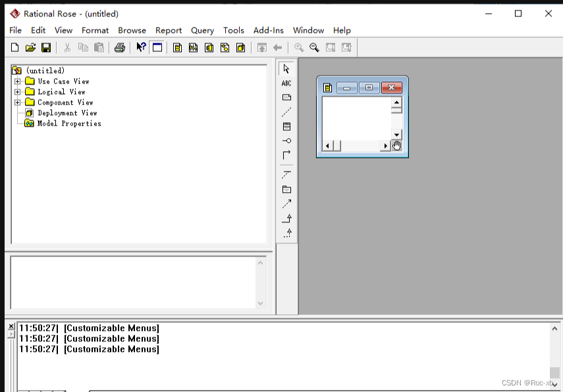Activate the Context Sensitive Help arrow icon
Screen dimensions: 563x392
pos(141,47)
